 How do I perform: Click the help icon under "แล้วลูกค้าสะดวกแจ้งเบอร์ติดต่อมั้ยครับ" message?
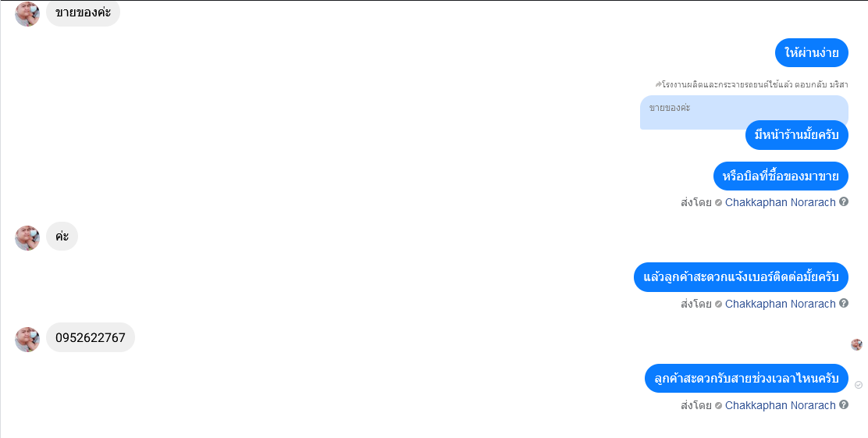click(844, 304)
